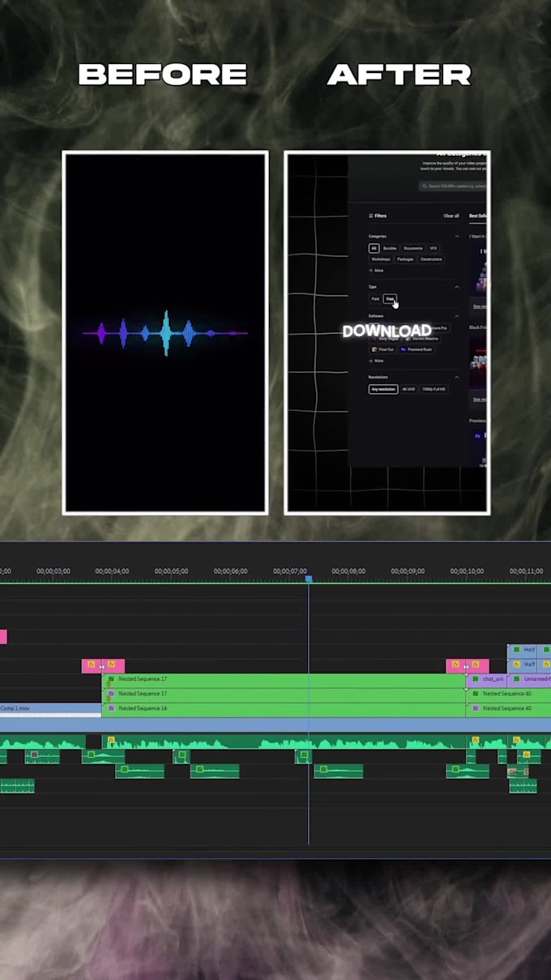Click the search field in the After preview
The height and width of the screenshot is (980, 551).
(x=452, y=186)
